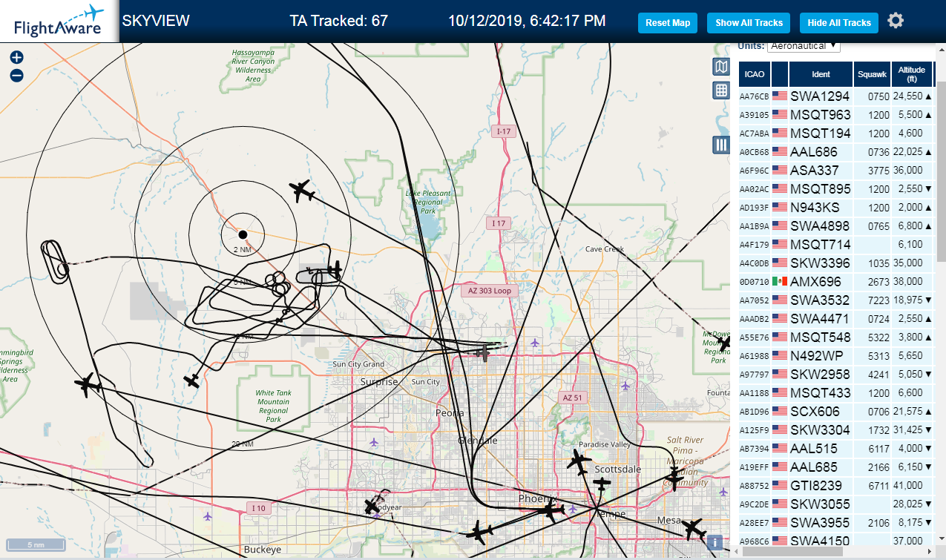Select the SWA4898 ident in table
Screen dimensions: 946x560
pyautogui.click(x=820, y=226)
